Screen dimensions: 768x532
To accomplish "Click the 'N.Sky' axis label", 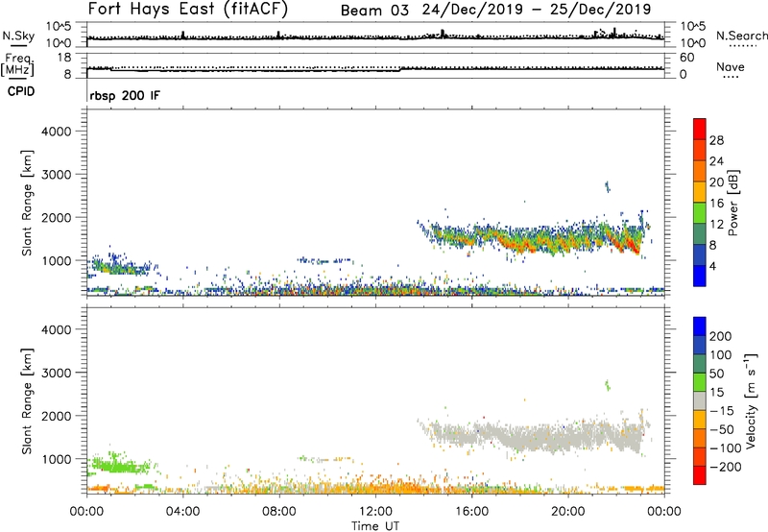I will tap(18, 36).
